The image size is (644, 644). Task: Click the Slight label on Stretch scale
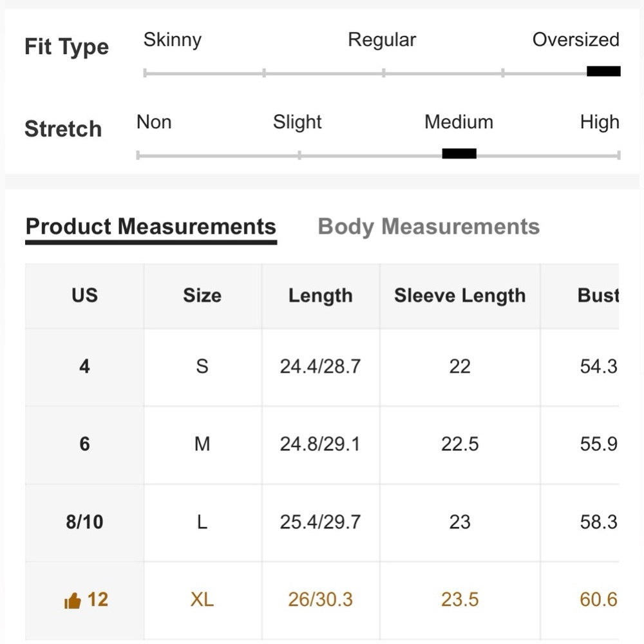[x=297, y=122]
